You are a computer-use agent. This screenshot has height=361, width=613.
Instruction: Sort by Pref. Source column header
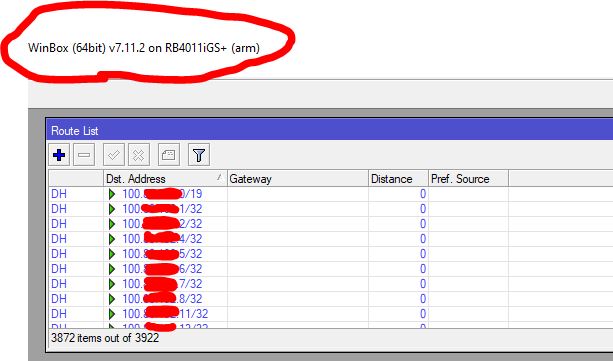[469, 179]
